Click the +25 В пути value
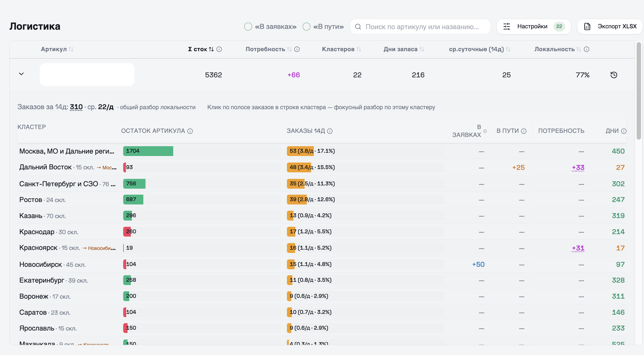This screenshot has width=644, height=355. coord(518,167)
